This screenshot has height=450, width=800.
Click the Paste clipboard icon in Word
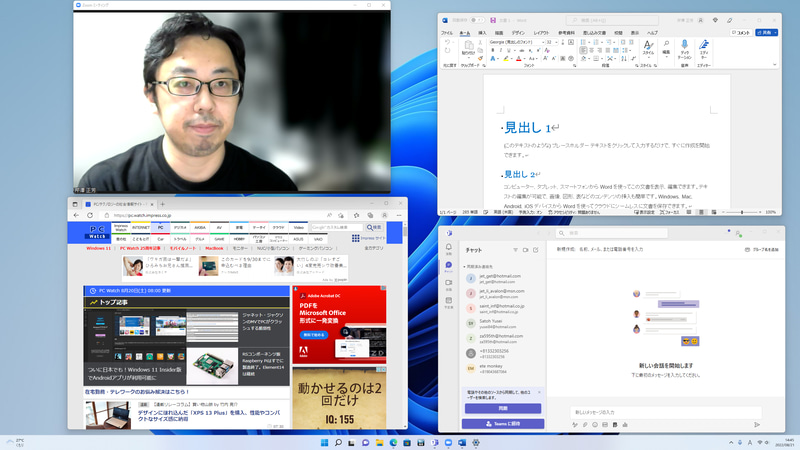pos(468,47)
